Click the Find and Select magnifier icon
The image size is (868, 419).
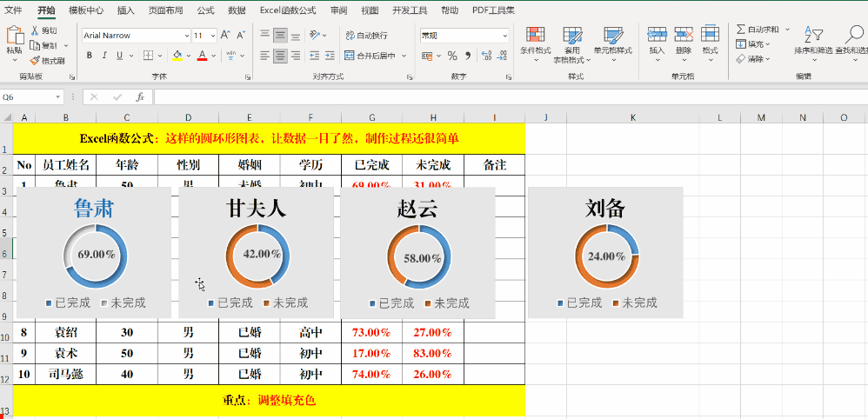tap(857, 35)
